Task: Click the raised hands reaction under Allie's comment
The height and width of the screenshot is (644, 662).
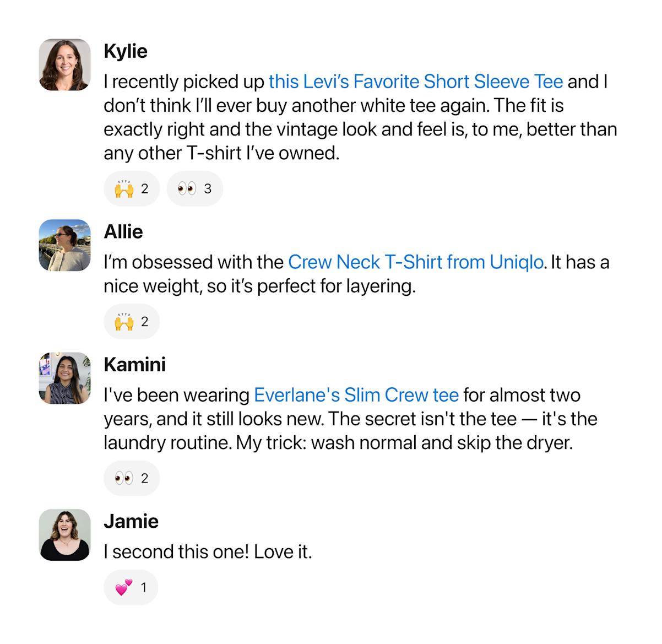Action: pos(131,322)
